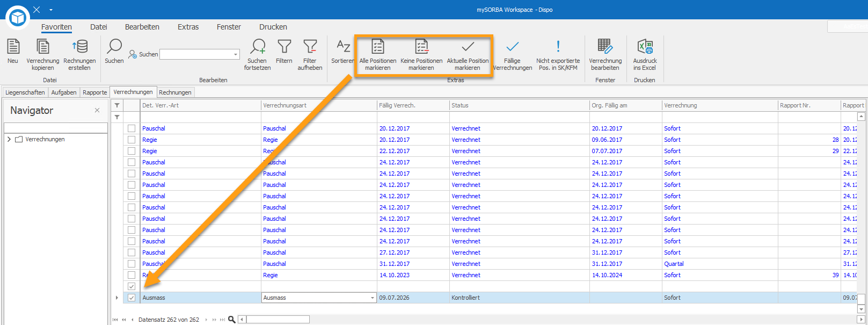Screen dimensions: 868x325
Task: Go to previous record arrow
Action: (x=132, y=320)
